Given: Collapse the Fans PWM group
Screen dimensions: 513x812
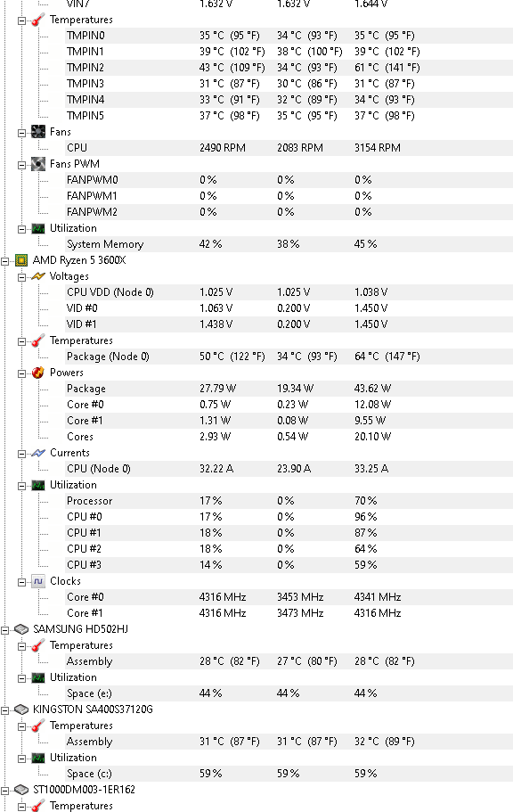Looking at the screenshot, I should [21, 165].
